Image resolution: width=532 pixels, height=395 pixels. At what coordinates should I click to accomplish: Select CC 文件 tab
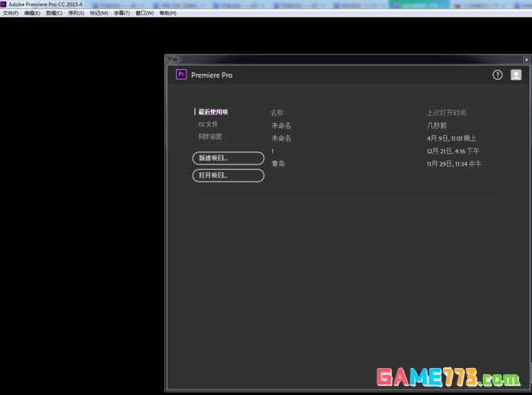tap(208, 124)
